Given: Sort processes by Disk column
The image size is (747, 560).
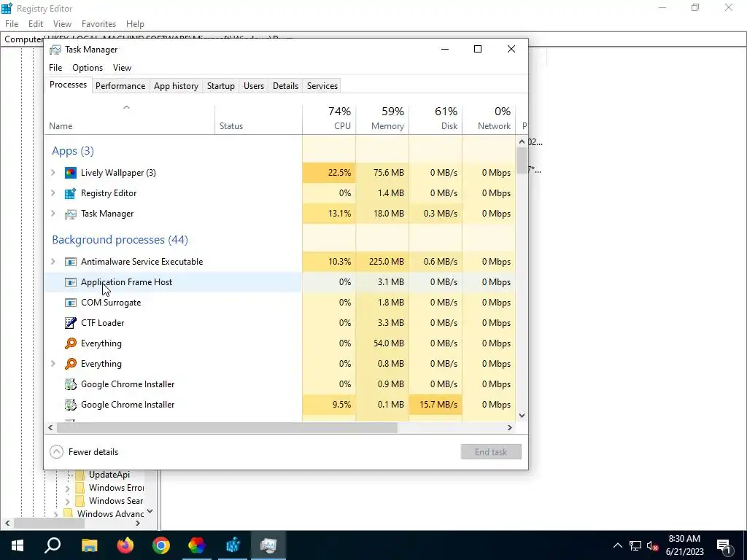Looking at the screenshot, I should 436,119.
